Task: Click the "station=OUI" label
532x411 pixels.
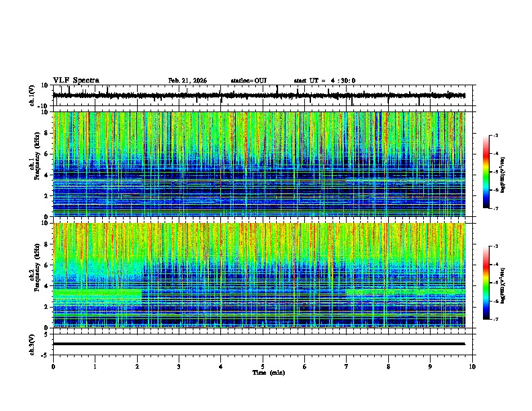Action: click(x=249, y=81)
